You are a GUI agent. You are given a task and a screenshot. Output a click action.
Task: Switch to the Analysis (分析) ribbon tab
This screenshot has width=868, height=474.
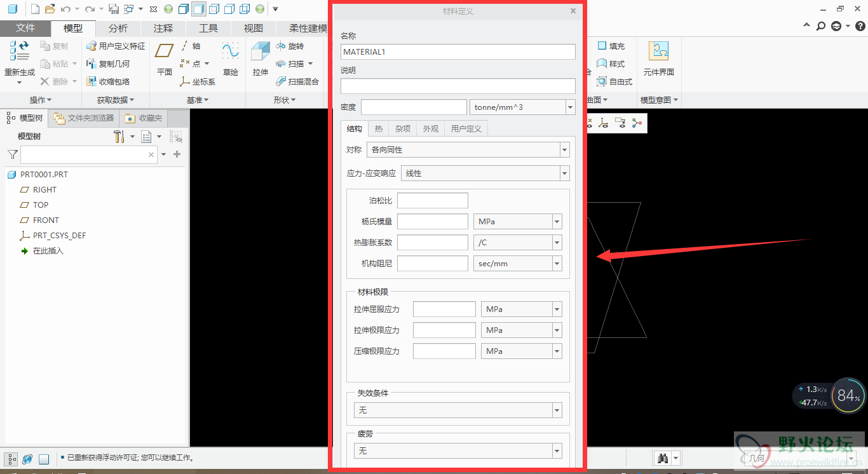118,28
